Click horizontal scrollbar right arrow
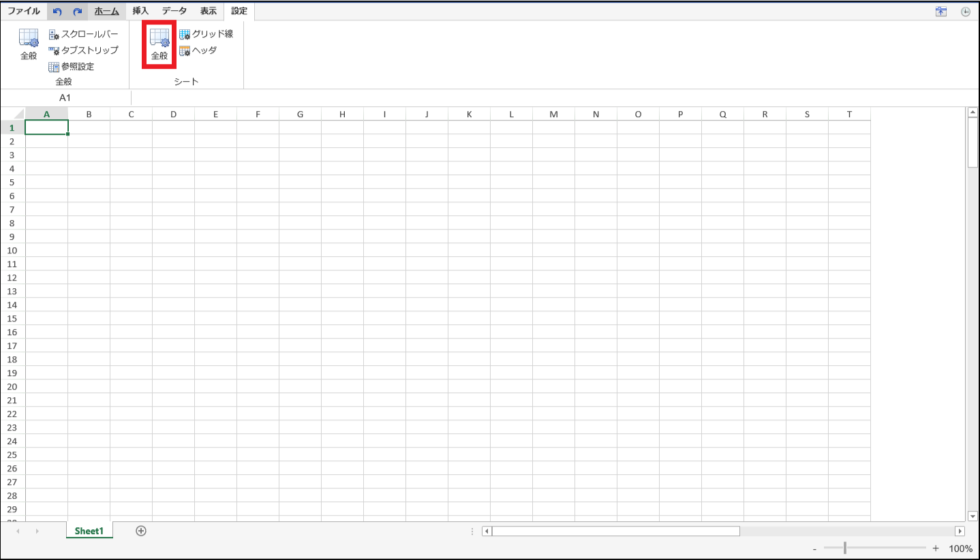 960,531
